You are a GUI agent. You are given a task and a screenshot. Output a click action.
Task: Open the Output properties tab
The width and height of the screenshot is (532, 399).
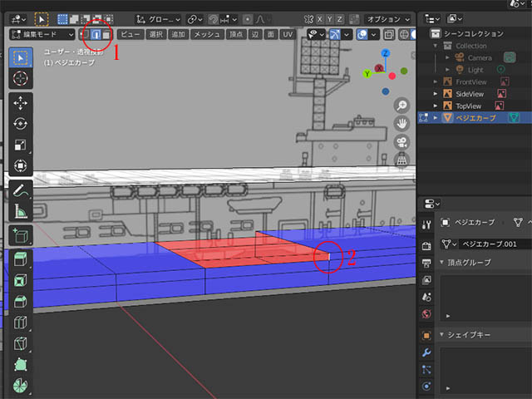tap(426, 263)
